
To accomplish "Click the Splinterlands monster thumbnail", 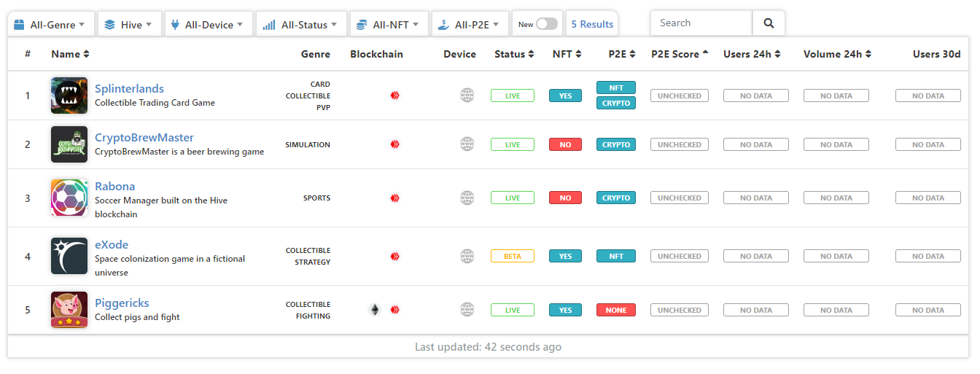I will pyautogui.click(x=69, y=96).
